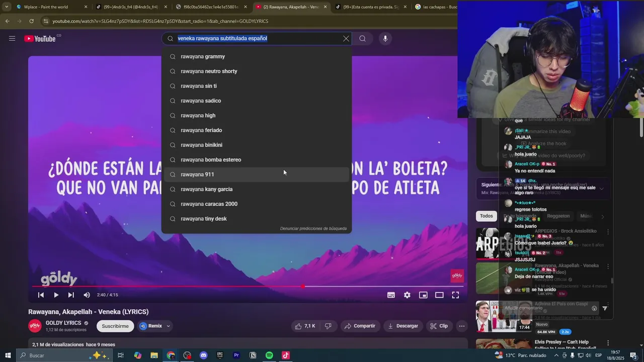The height and width of the screenshot is (362, 644).
Task: Select suggestion 'rawayana feriado'
Action: coord(257,130)
